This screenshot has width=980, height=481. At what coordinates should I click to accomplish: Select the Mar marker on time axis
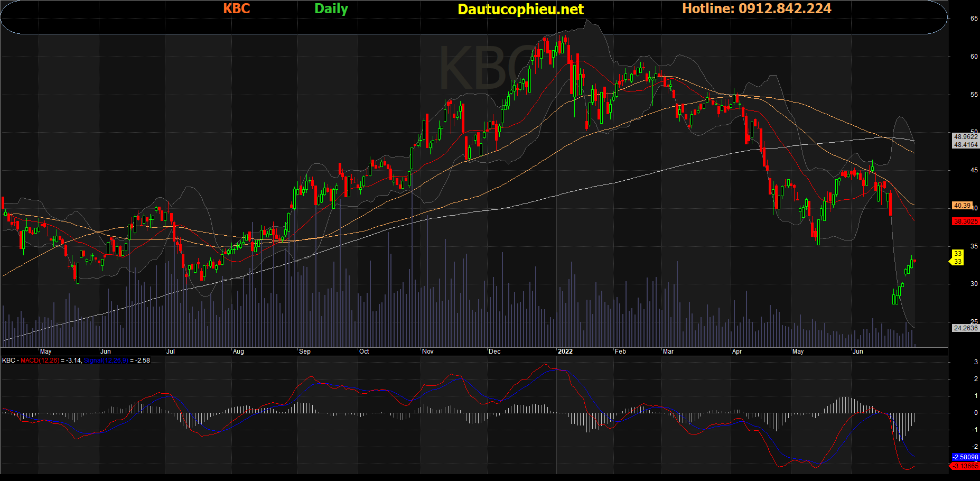pyautogui.click(x=668, y=351)
